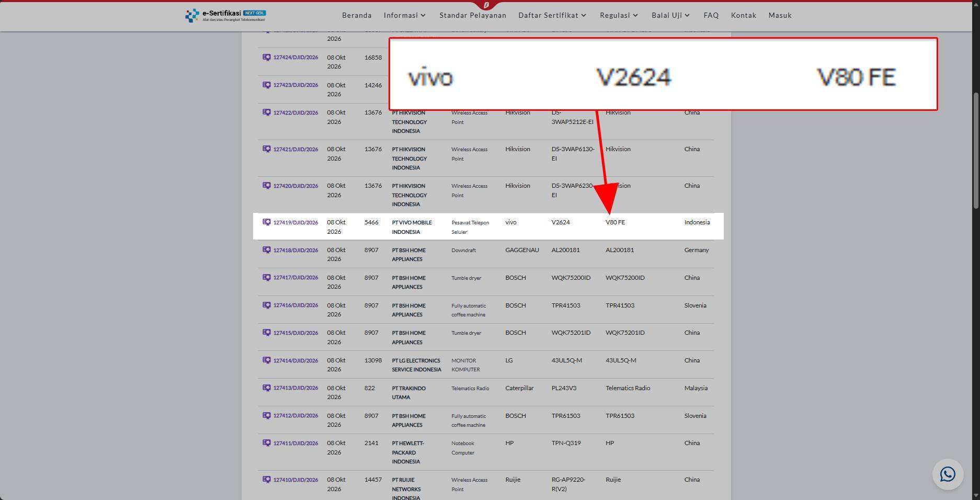Click certificate icon beside 127410/DJID/2026
Image resolution: width=980 pixels, height=500 pixels.
[x=267, y=480]
